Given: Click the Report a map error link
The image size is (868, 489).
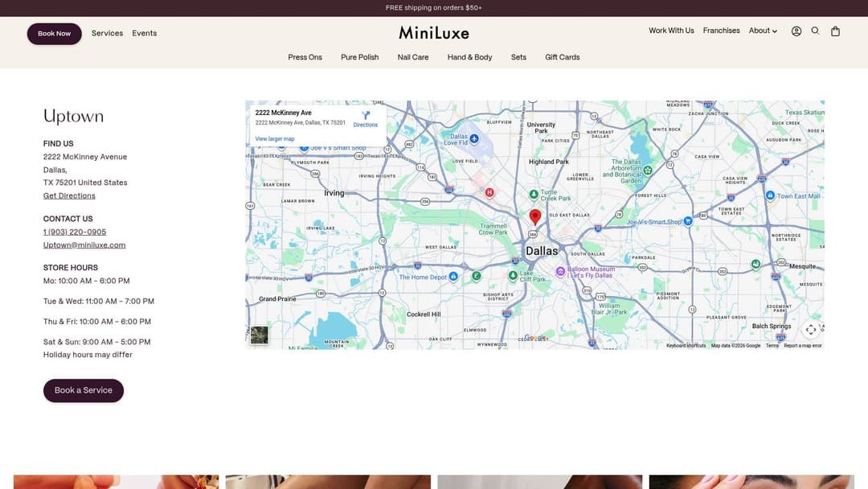Looking at the screenshot, I should pyautogui.click(x=802, y=345).
